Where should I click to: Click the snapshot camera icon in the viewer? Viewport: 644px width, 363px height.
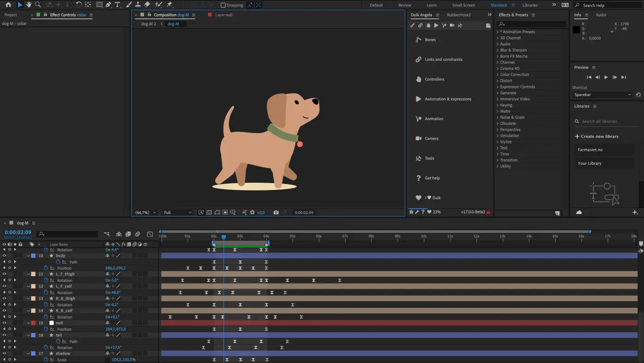pyautogui.click(x=276, y=213)
